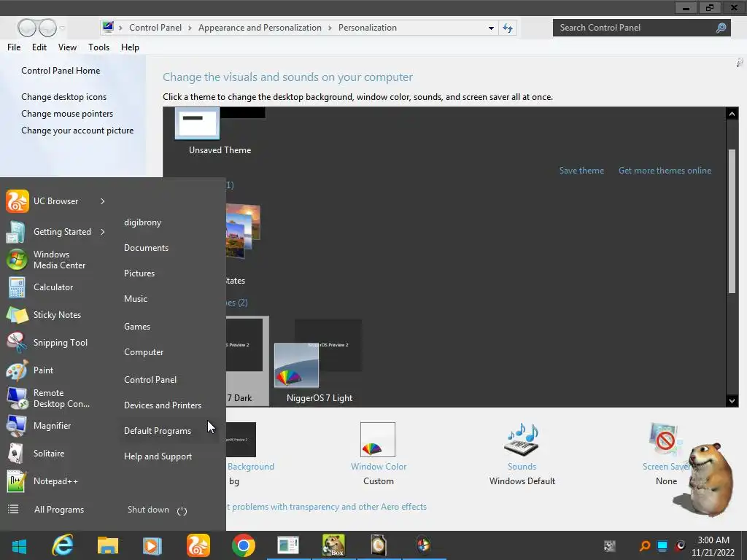This screenshot has width=747, height=560.
Task: Open the Sounds settings icon
Action: [522, 440]
